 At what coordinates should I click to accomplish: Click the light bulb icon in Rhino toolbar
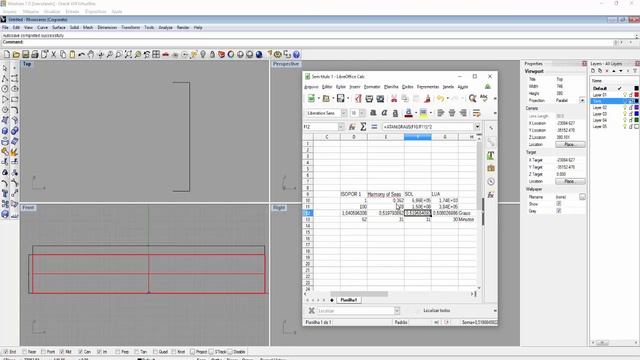click(x=203, y=54)
